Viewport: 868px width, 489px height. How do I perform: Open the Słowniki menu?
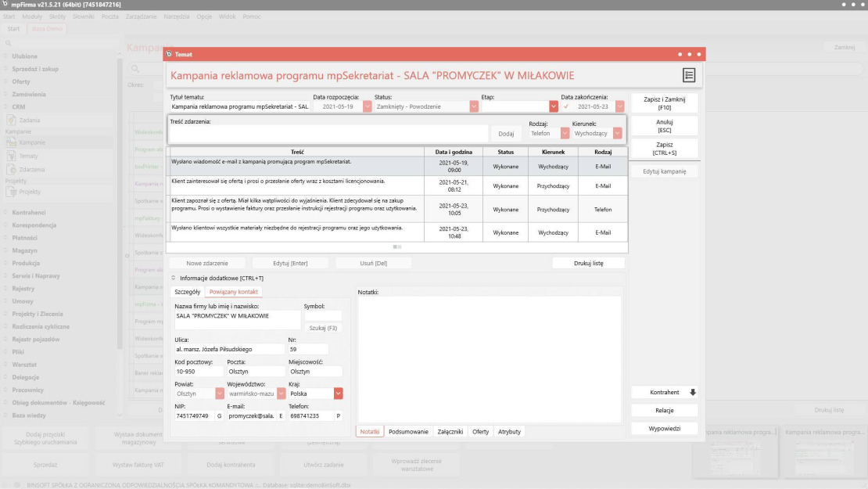pos(83,16)
